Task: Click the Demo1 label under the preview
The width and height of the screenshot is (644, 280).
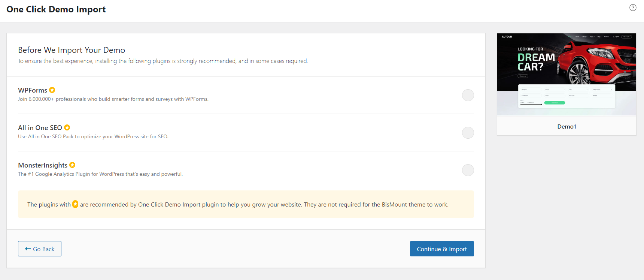Action: (566, 127)
